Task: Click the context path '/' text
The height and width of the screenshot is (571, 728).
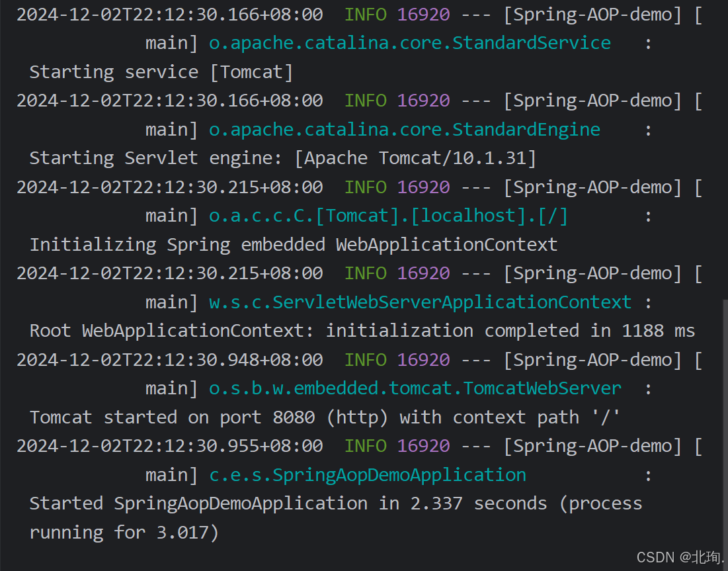Action: (x=536, y=417)
